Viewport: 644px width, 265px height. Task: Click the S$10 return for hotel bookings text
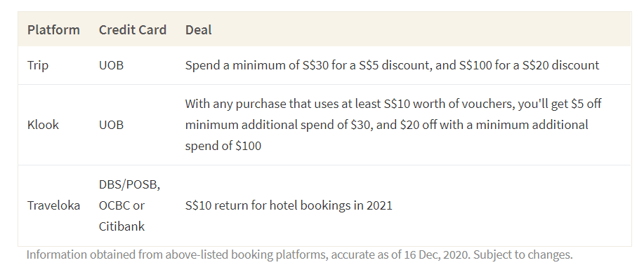click(289, 205)
